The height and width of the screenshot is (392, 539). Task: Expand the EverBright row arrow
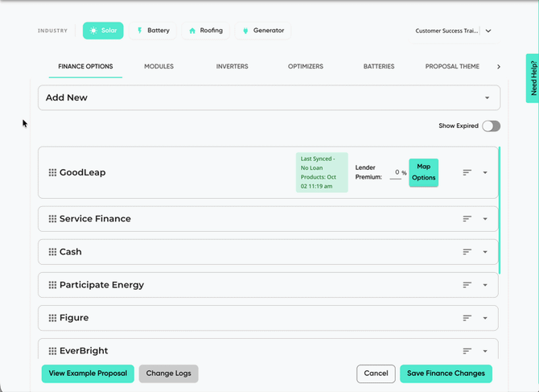[x=485, y=351]
